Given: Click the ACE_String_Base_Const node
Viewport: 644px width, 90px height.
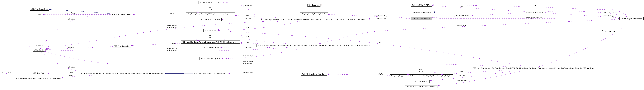Looking at the screenshot, I should (x=39, y=9).
